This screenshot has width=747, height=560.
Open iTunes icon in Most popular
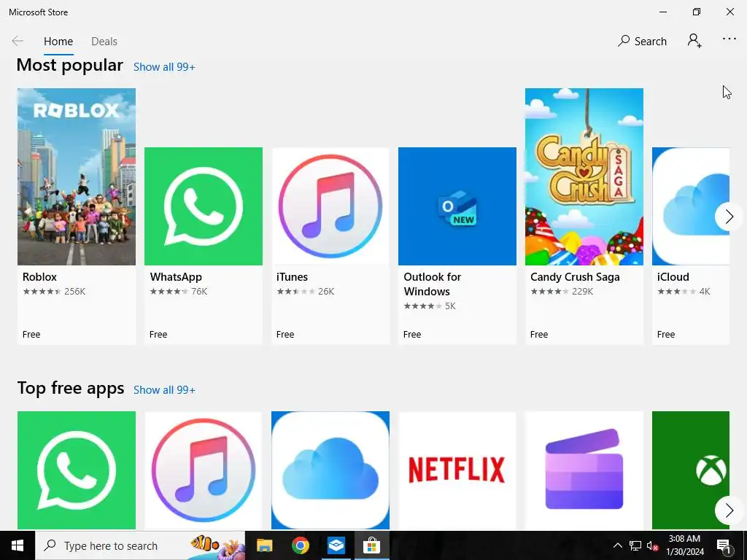pos(330,206)
